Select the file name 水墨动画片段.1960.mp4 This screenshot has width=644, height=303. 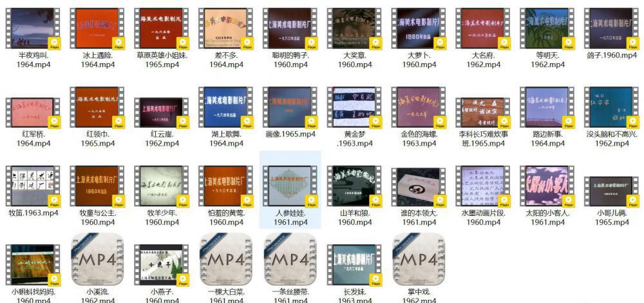click(x=484, y=217)
